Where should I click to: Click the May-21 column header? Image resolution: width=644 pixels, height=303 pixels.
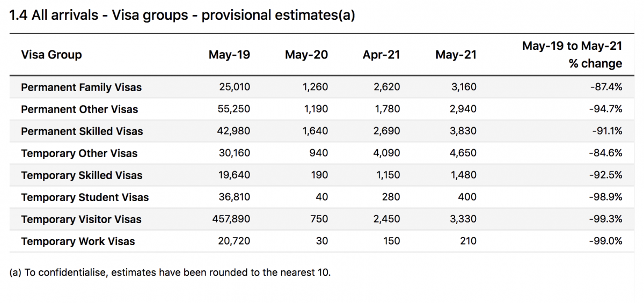(456, 55)
